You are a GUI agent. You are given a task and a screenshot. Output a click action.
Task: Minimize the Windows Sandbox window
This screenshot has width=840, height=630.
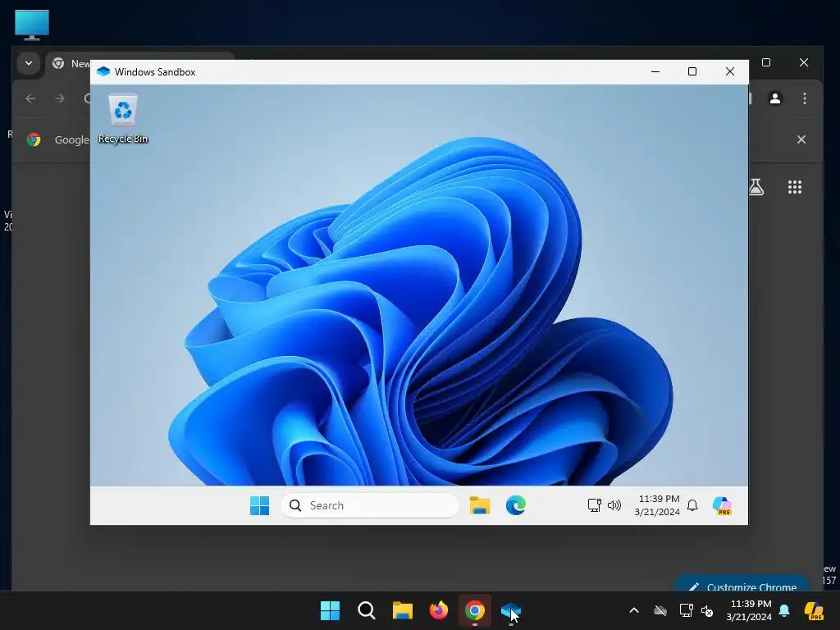655,72
